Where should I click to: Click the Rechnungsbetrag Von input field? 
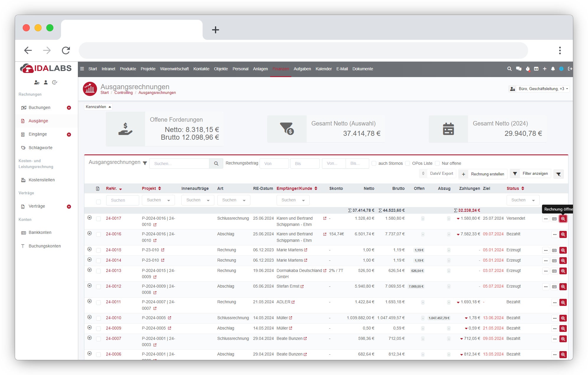point(274,164)
